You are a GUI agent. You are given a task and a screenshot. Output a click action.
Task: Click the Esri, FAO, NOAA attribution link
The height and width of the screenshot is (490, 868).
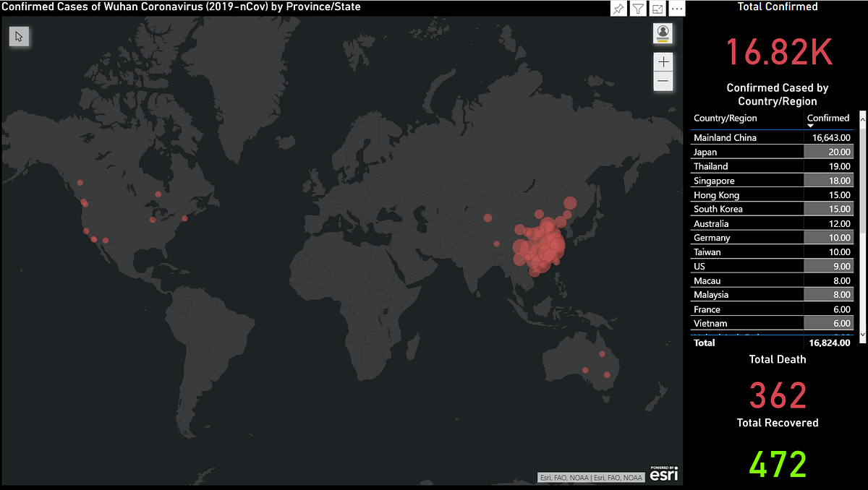591,477
